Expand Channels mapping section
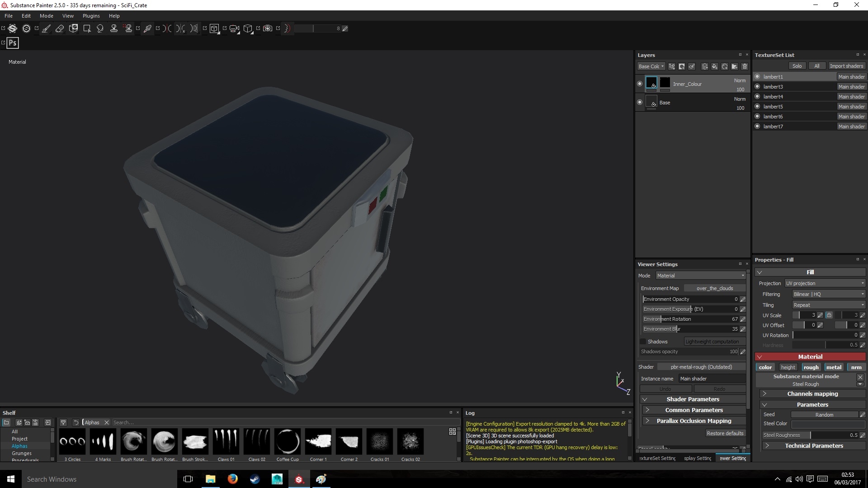Viewport: 868px width, 488px height. pos(812,394)
